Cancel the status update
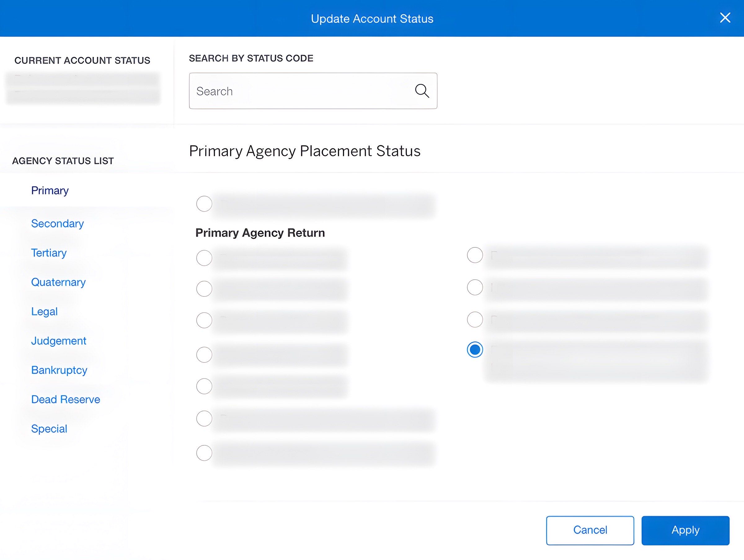This screenshot has width=744, height=560. click(x=590, y=530)
